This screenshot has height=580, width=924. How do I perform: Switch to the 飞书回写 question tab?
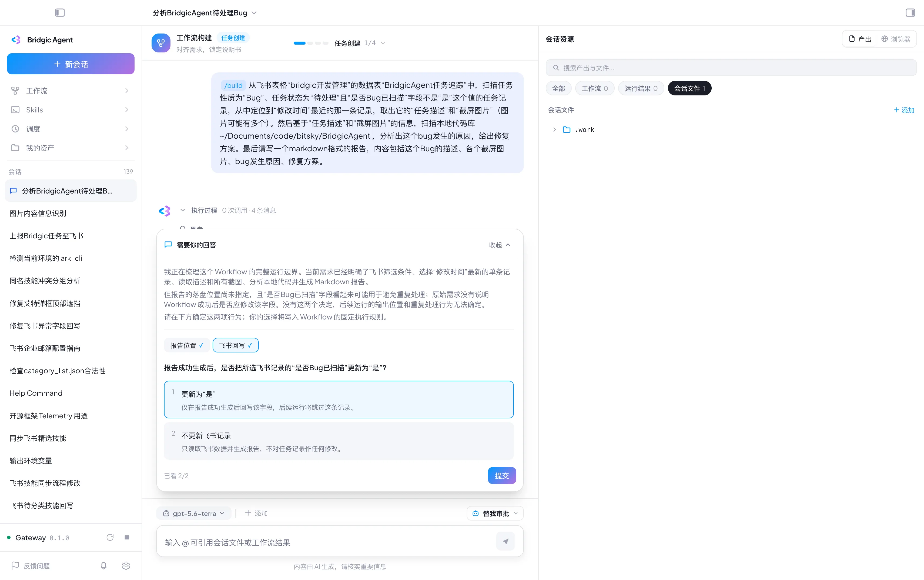(235, 345)
